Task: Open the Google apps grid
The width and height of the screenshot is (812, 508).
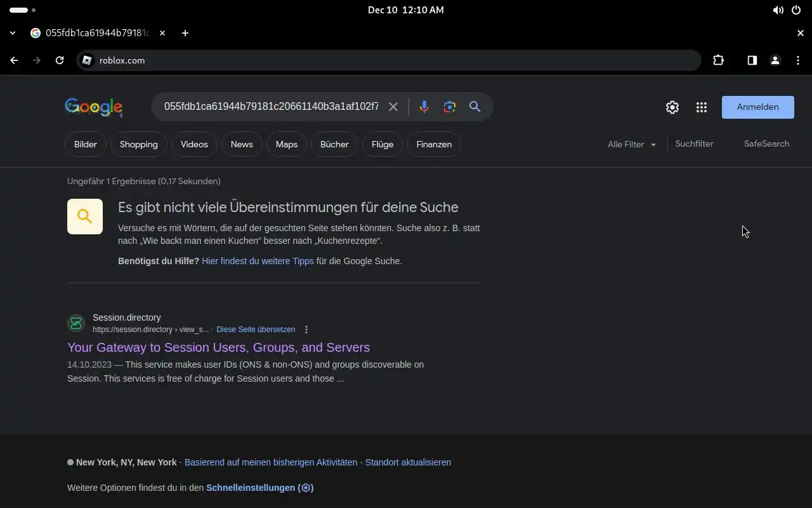Action: 701,107
